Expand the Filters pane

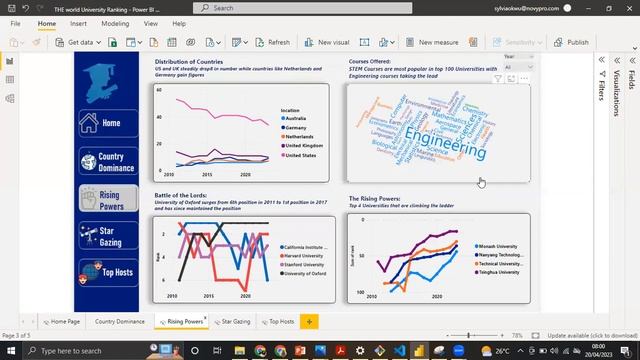tap(602, 60)
